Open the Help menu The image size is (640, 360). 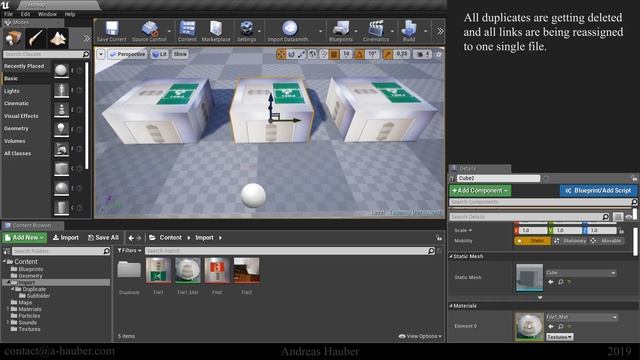[70, 14]
